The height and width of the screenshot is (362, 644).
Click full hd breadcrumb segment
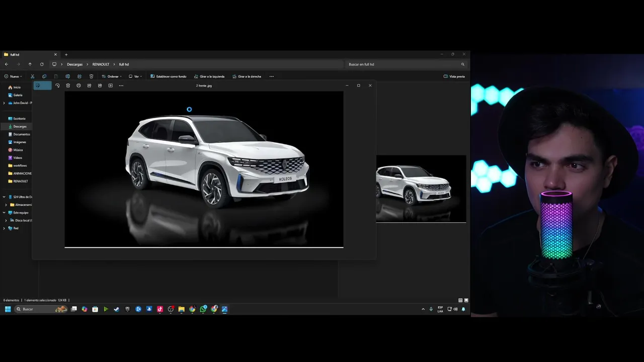pyautogui.click(x=124, y=64)
